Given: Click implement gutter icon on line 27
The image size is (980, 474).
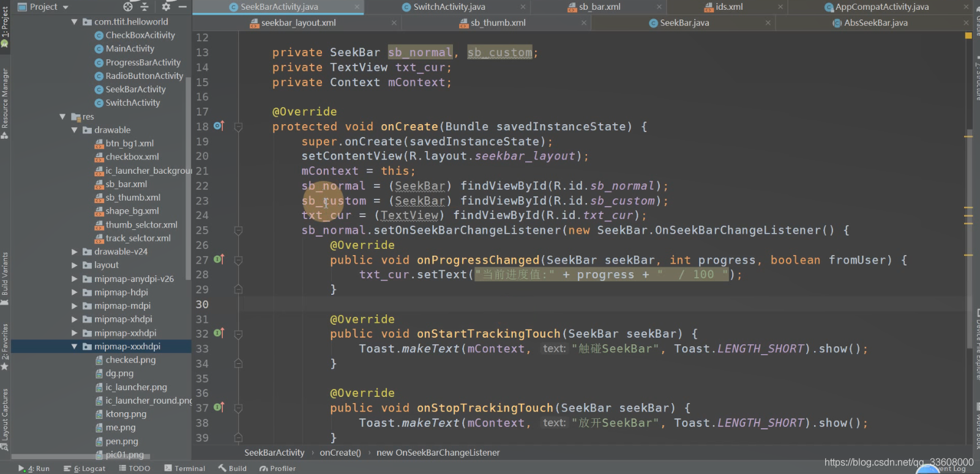Looking at the screenshot, I should click(x=219, y=259).
